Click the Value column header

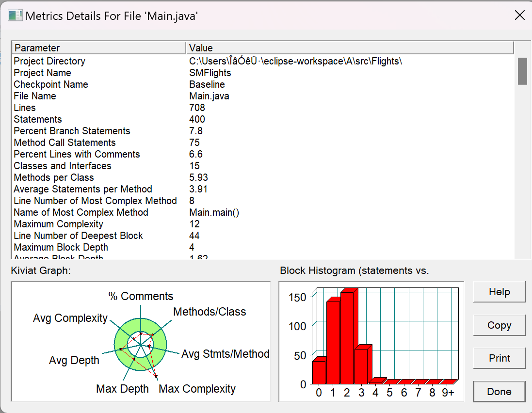click(350, 48)
